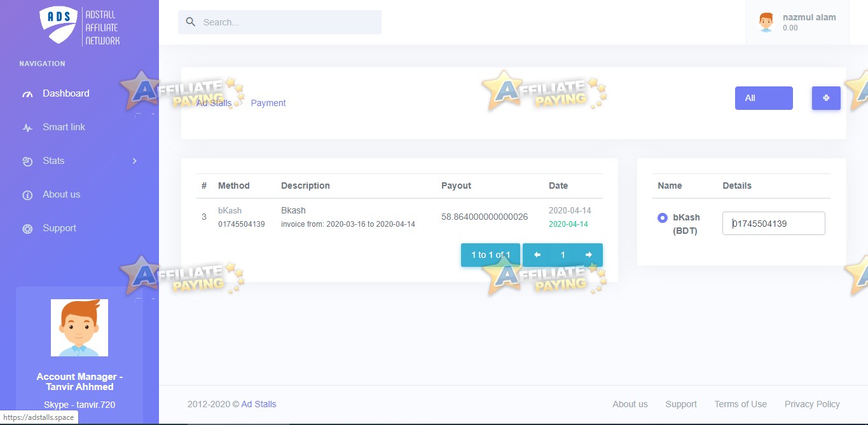Click the Details column header
The image size is (868, 425).
737,186
